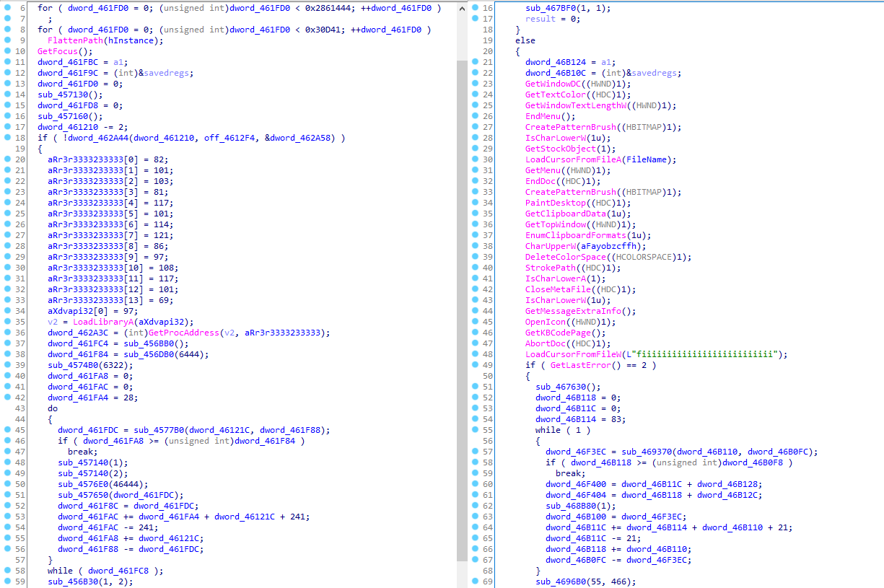This screenshot has width=884, height=588.
Task: Click the GetTextColor call
Action: pos(556,95)
